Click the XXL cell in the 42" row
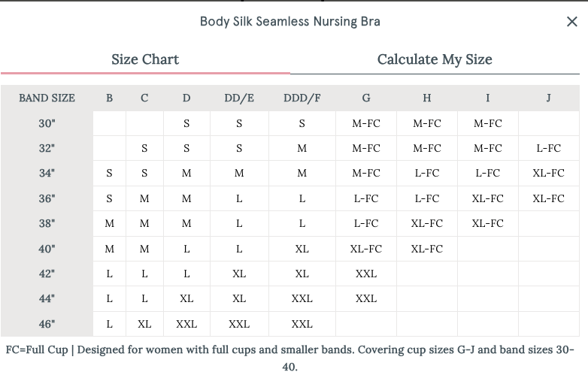This screenshot has width=588, height=387. (366, 274)
